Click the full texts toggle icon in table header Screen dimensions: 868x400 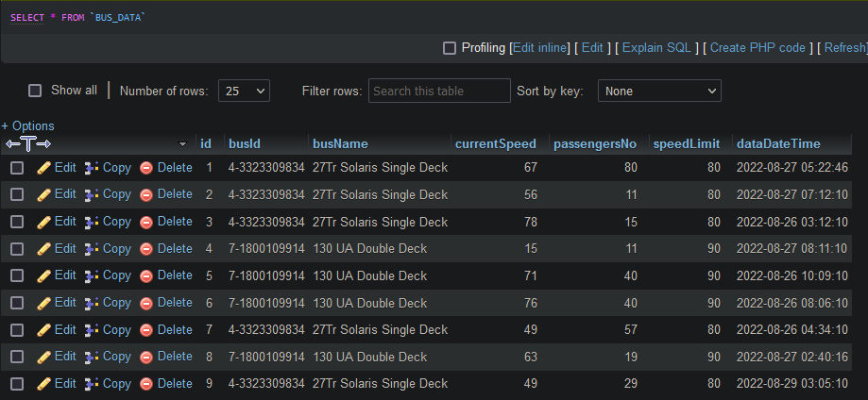click(x=28, y=144)
